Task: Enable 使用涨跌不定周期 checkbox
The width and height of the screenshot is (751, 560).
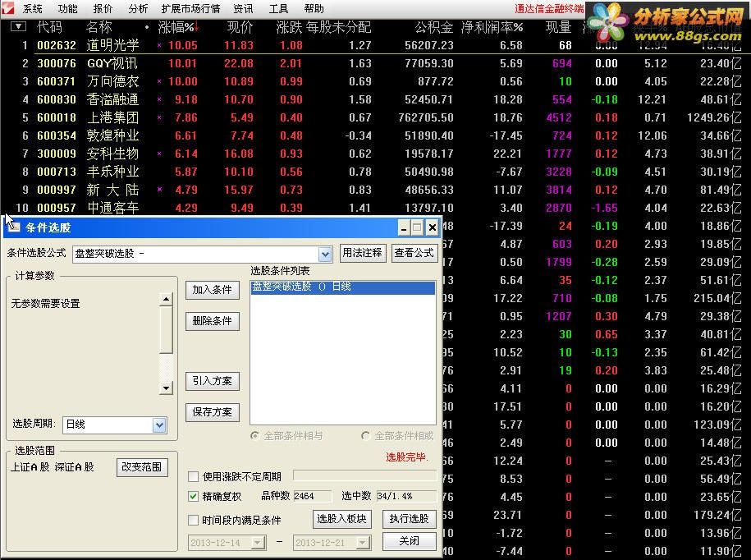Action: pos(194,476)
